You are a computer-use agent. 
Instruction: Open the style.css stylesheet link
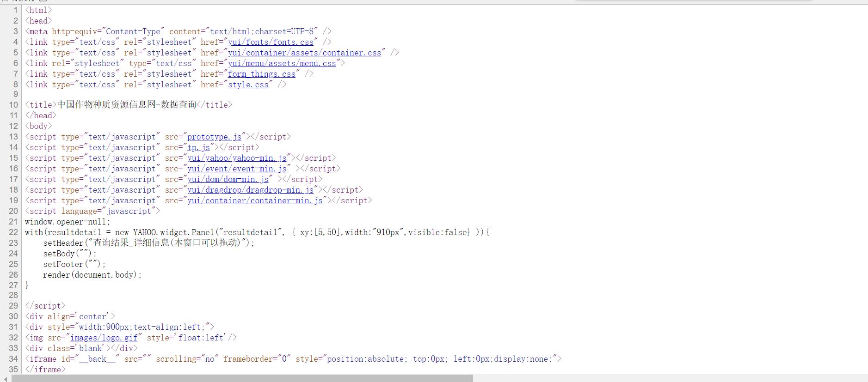click(x=248, y=85)
